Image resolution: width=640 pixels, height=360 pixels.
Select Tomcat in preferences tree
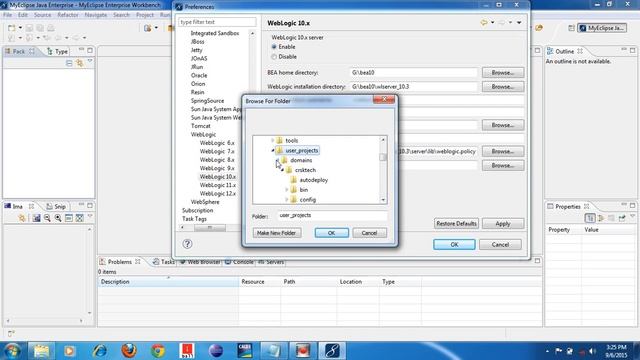tap(200, 126)
